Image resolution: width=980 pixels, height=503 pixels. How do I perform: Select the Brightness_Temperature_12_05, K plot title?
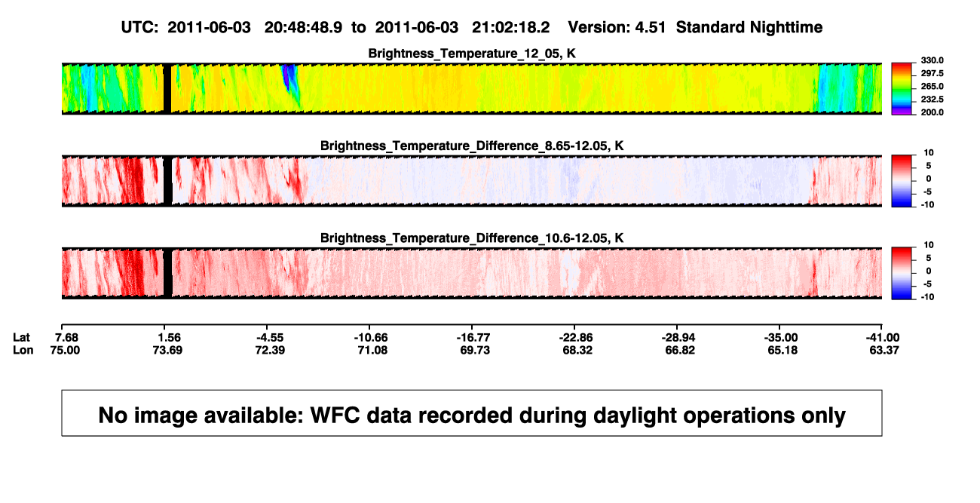click(472, 54)
